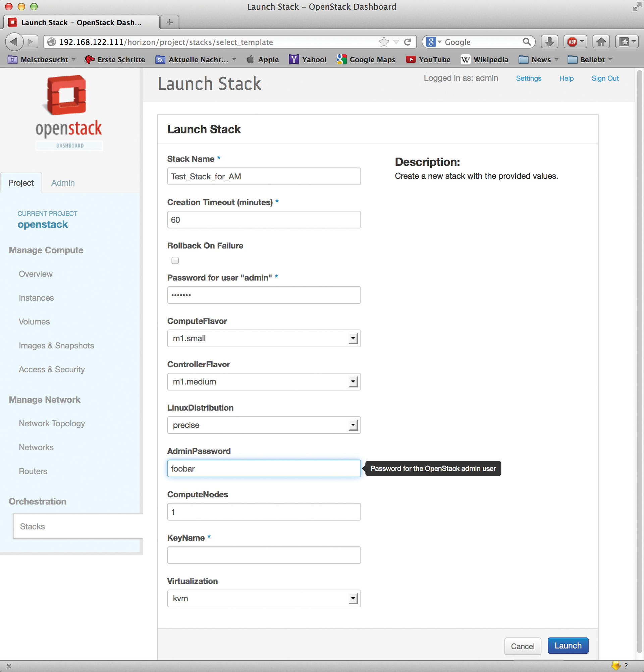Expand the Virtualization kvm dropdown

(264, 598)
